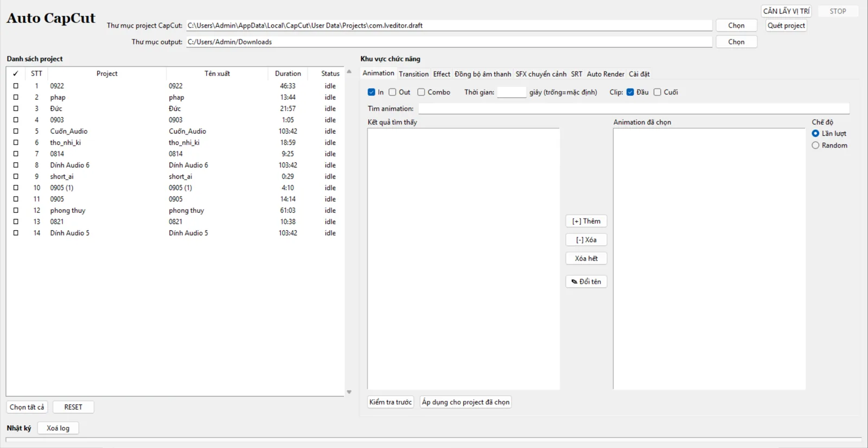Click the Thư mục project CapCut path field

[x=449, y=26]
